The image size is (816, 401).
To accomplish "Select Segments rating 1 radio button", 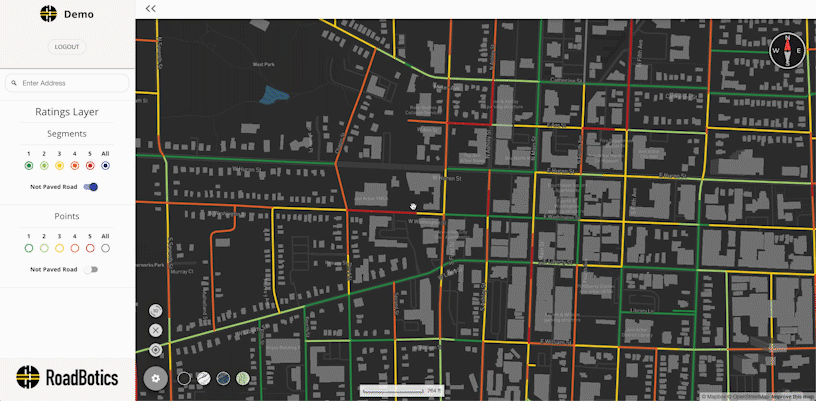I will click(x=29, y=165).
